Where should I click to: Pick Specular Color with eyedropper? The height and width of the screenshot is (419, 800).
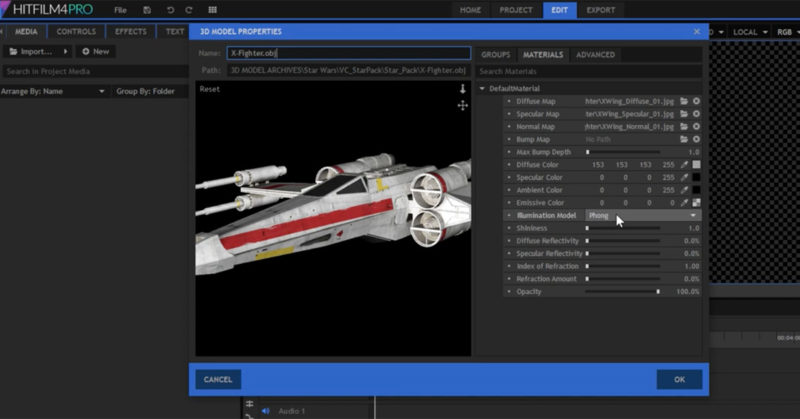pos(684,177)
